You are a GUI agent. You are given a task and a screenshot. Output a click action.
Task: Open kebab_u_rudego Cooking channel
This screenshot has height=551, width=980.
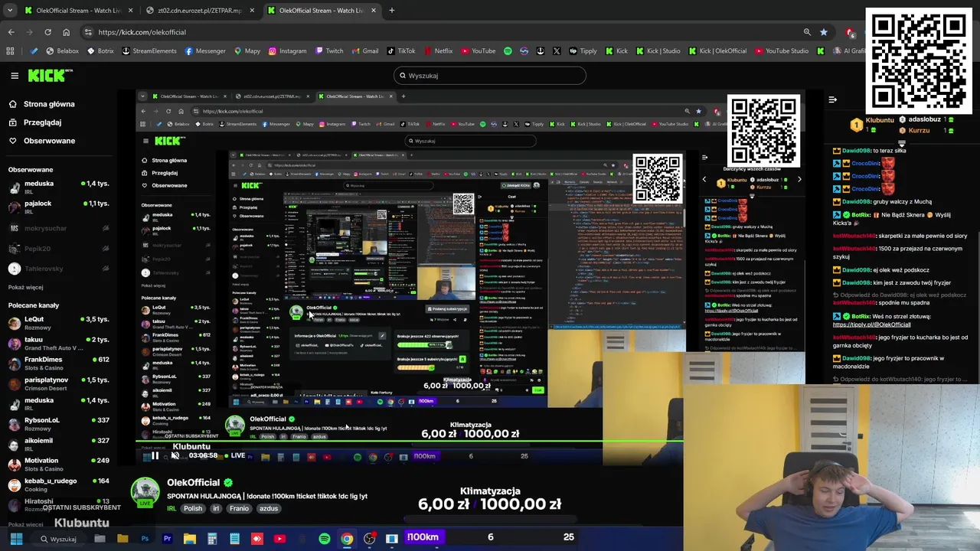(x=59, y=484)
